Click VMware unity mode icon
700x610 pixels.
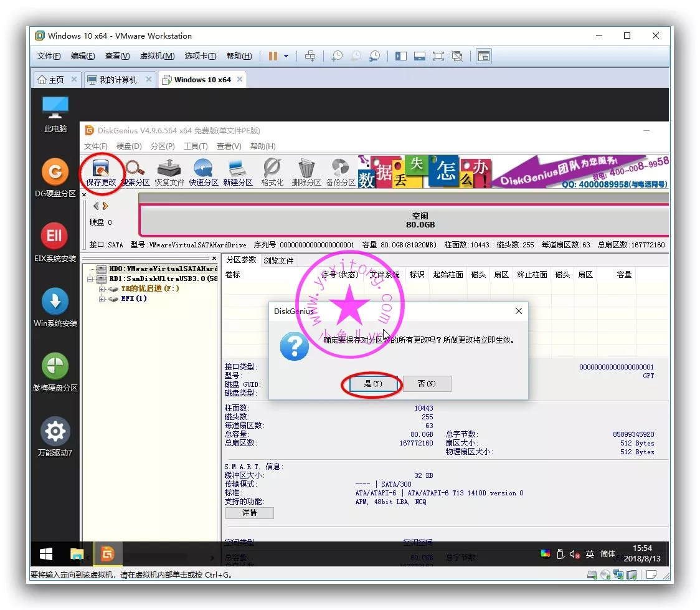click(x=457, y=56)
